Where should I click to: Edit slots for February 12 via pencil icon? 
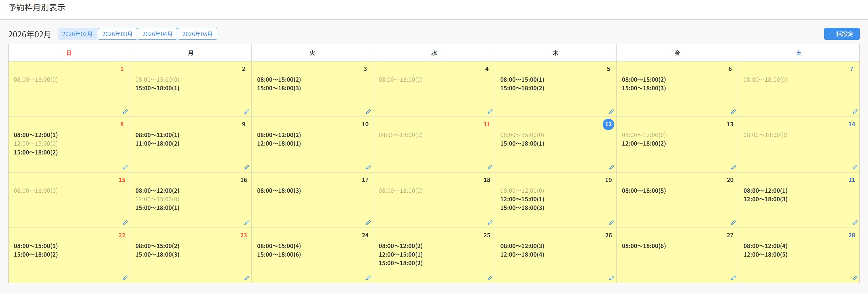611,167
